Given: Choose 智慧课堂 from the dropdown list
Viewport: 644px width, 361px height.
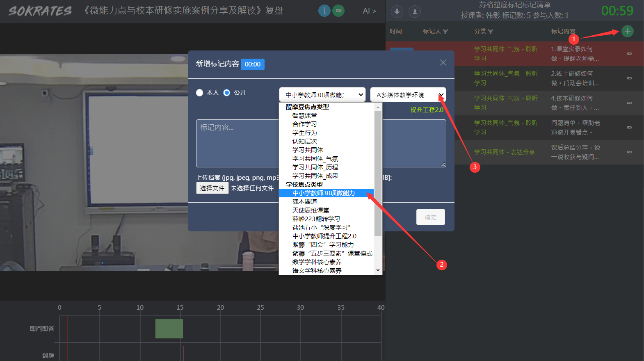Looking at the screenshot, I should click(x=304, y=116).
